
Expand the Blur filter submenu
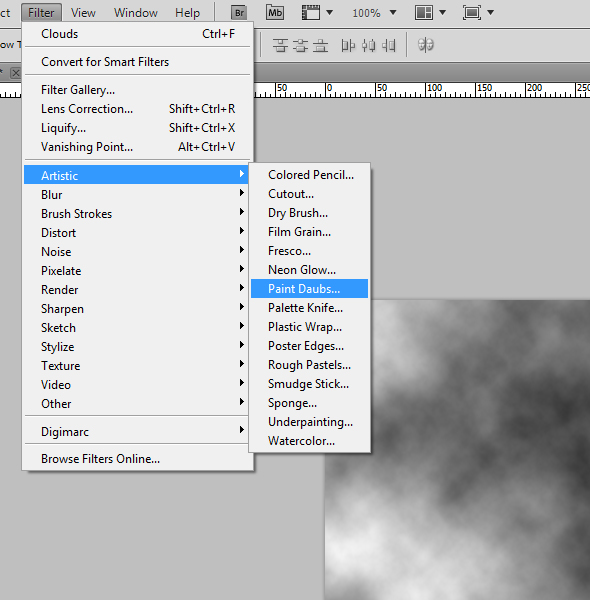[136, 194]
